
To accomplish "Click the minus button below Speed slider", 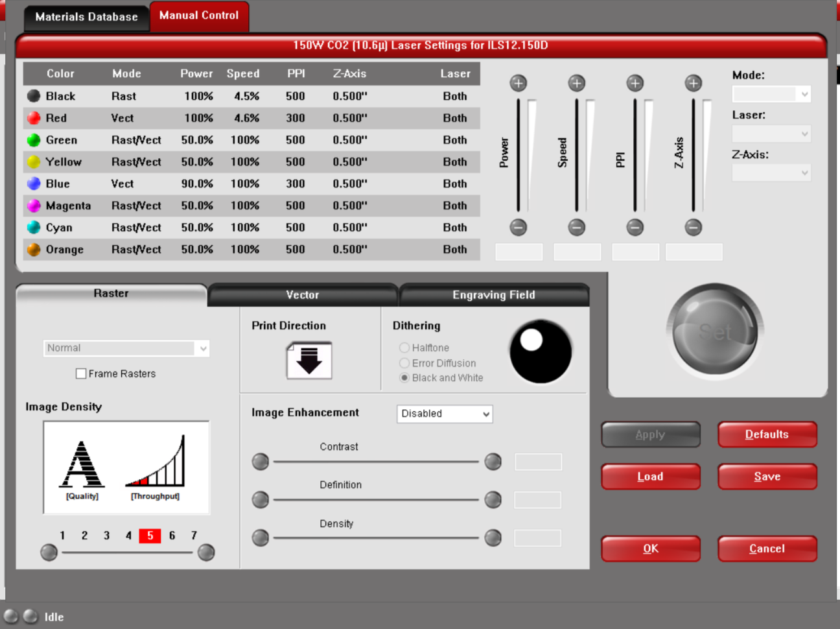I will point(576,227).
